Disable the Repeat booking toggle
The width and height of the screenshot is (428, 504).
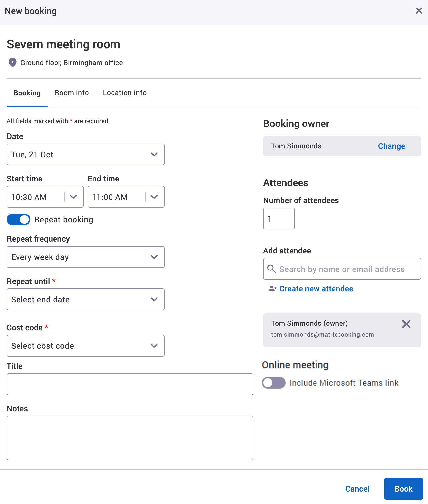tap(18, 219)
